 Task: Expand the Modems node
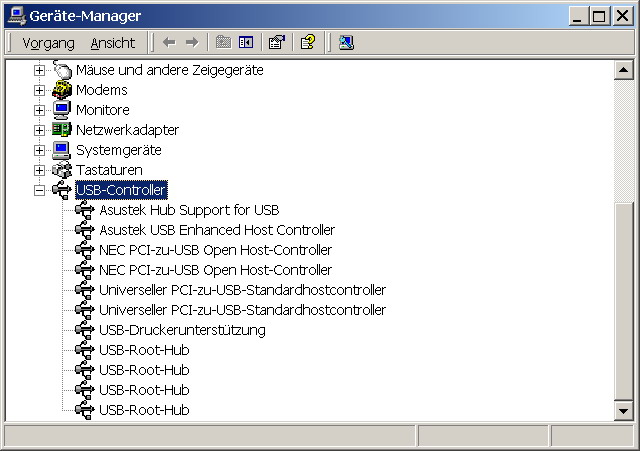[x=39, y=90]
